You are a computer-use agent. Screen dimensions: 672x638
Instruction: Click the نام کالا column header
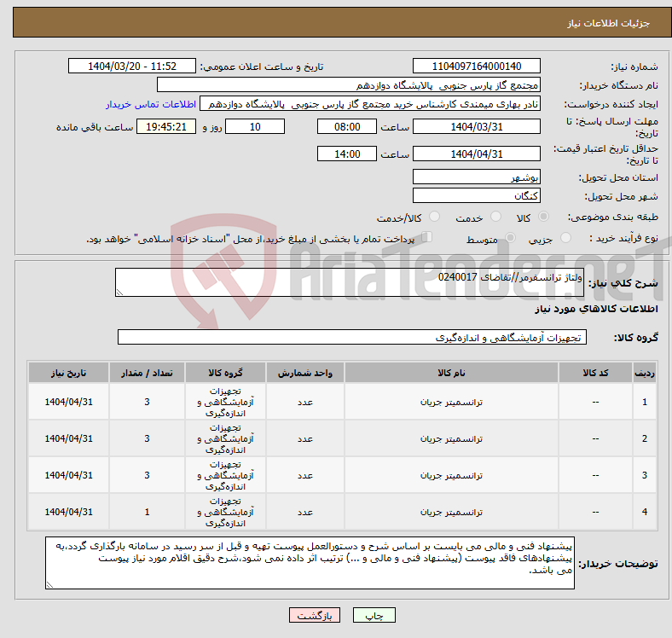[451, 373]
